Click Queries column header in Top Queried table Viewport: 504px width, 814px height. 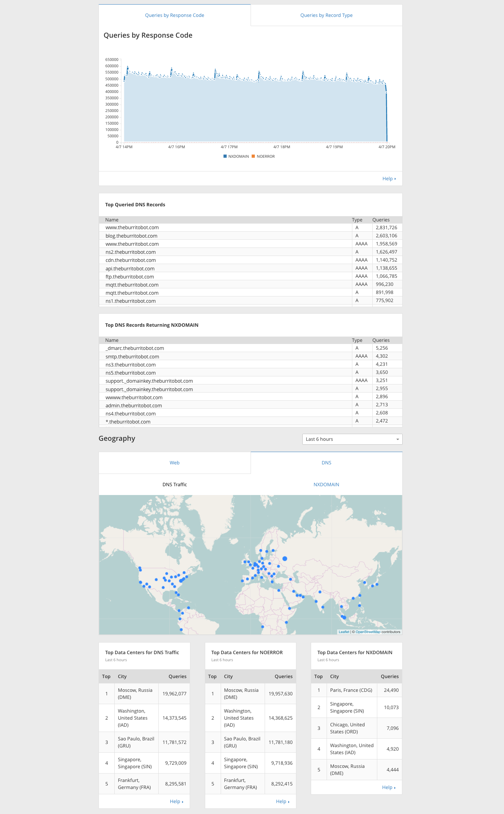coord(381,220)
